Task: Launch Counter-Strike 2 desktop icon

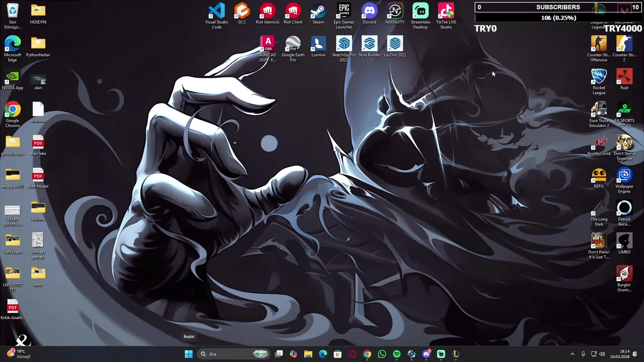Action: click(624, 49)
